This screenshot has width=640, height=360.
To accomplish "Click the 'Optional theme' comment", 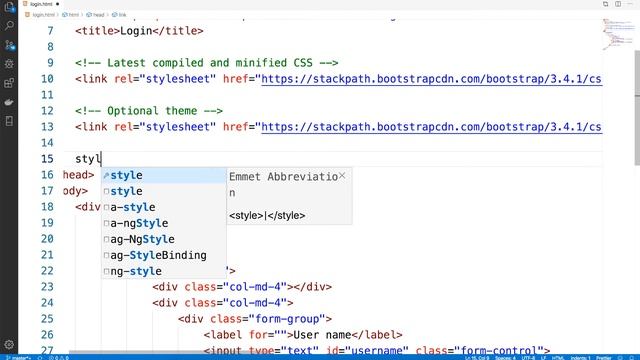I will point(149,111).
